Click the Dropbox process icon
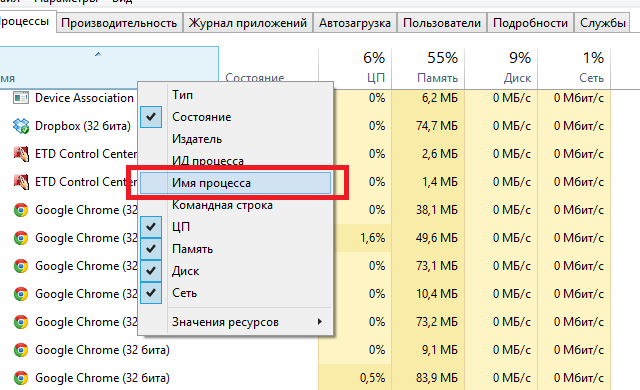The height and width of the screenshot is (390, 640). pos(21,126)
